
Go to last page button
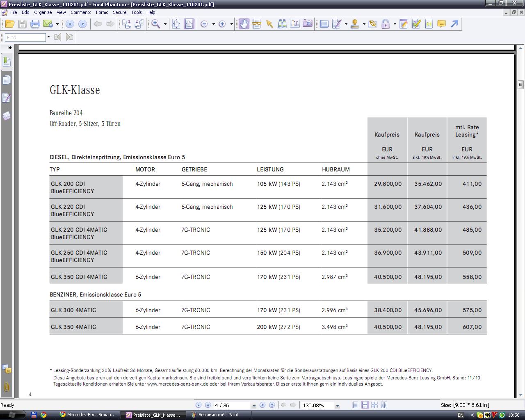coord(272,405)
